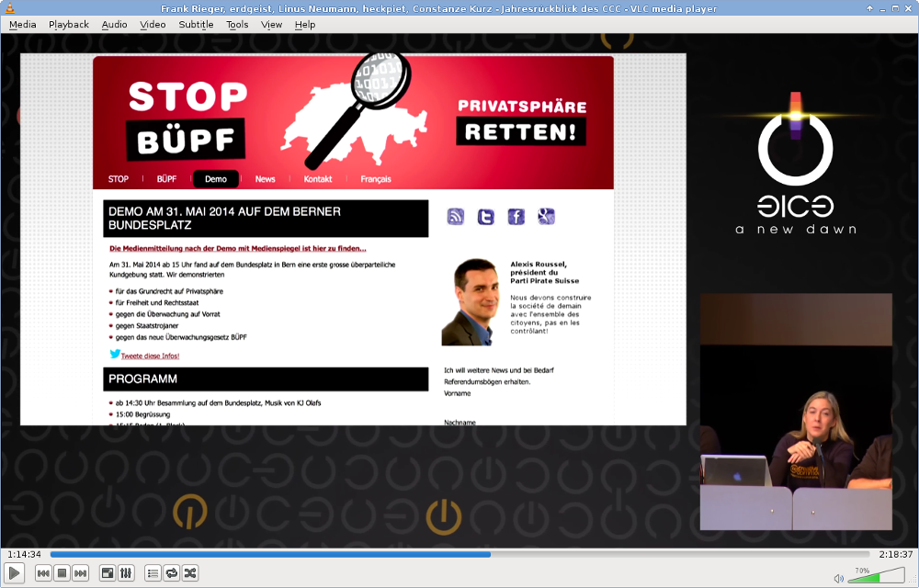919x588 pixels.
Task: Open the Audio menu
Action: click(x=114, y=25)
